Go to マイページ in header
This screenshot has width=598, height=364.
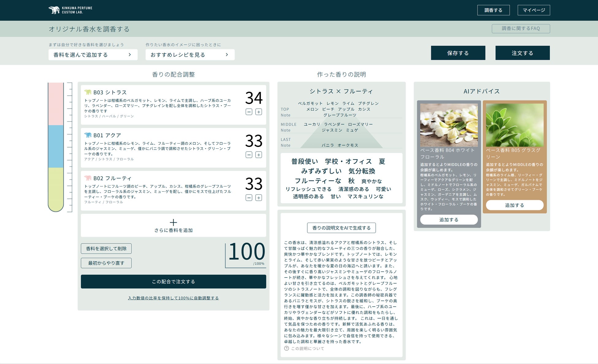click(534, 10)
